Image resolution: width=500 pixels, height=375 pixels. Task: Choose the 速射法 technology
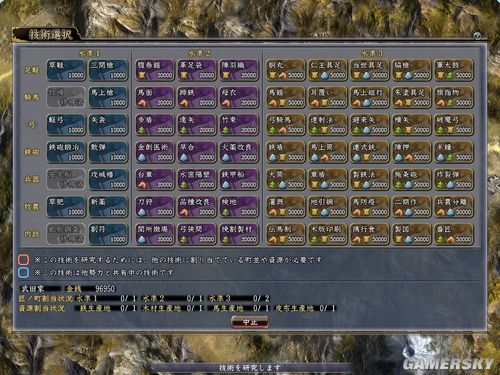point(328,125)
